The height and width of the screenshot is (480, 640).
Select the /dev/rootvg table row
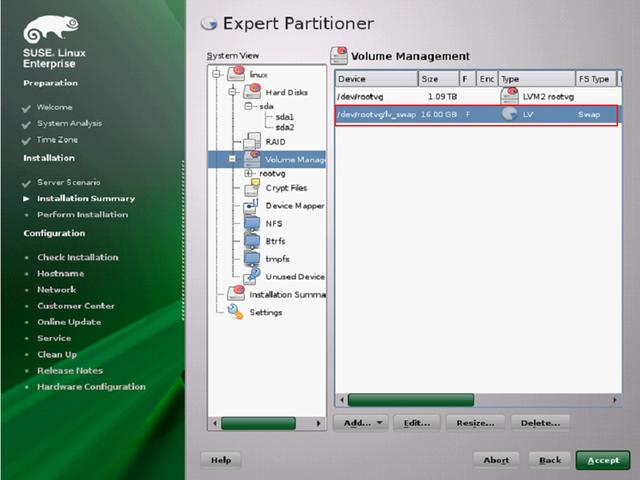478,96
